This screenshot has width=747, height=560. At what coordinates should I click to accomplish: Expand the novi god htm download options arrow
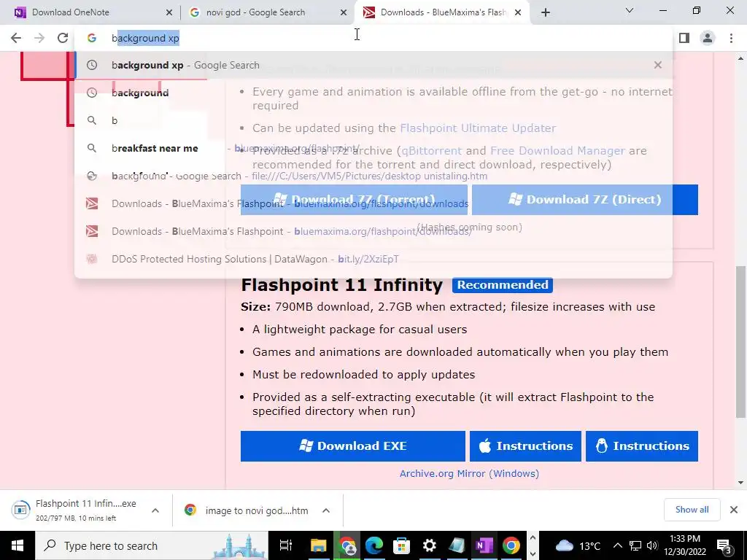pos(326,510)
